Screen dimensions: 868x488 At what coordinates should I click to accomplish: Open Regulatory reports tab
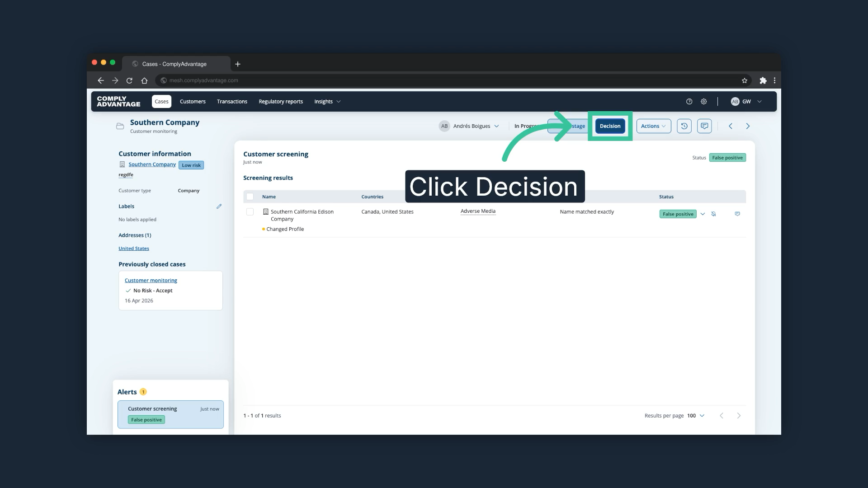pyautogui.click(x=281, y=102)
